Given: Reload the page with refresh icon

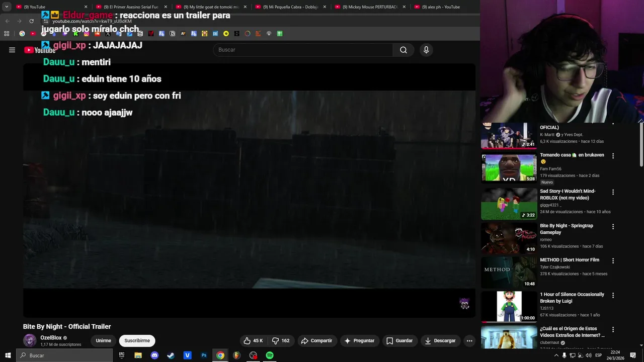Looking at the screenshot, I should 31,21.
